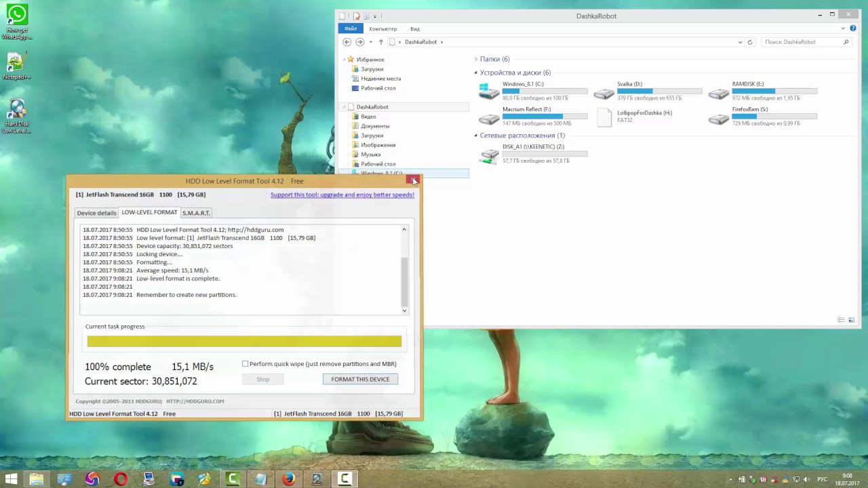
Task: Go back in the DashkaRobot Explorer window
Action: [347, 42]
